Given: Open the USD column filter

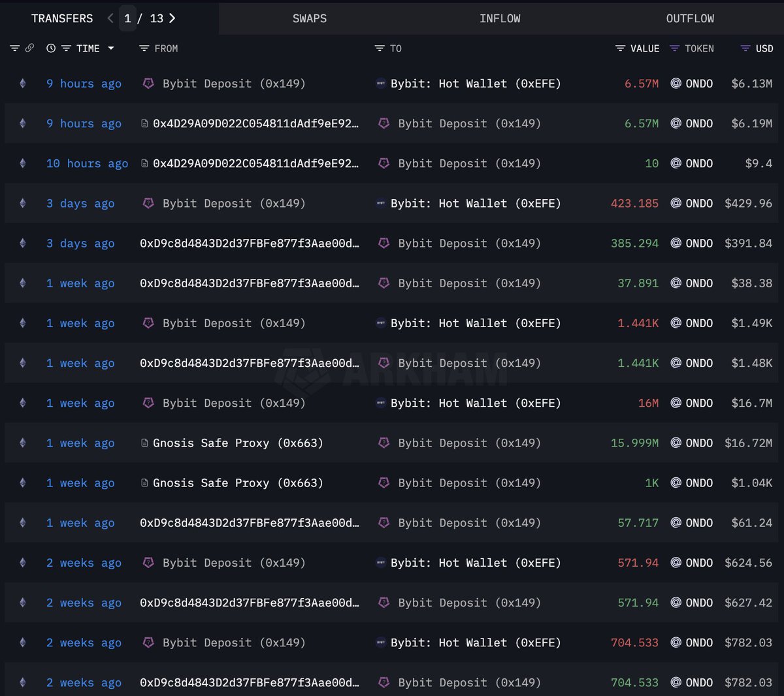Looking at the screenshot, I should pyautogui.click(x=745, y=48).
